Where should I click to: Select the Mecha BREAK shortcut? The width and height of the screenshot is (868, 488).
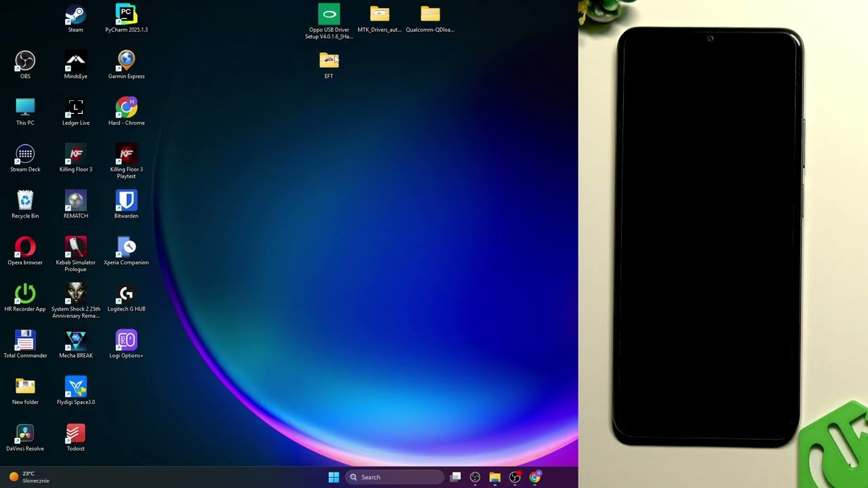(x=75, y=345)
